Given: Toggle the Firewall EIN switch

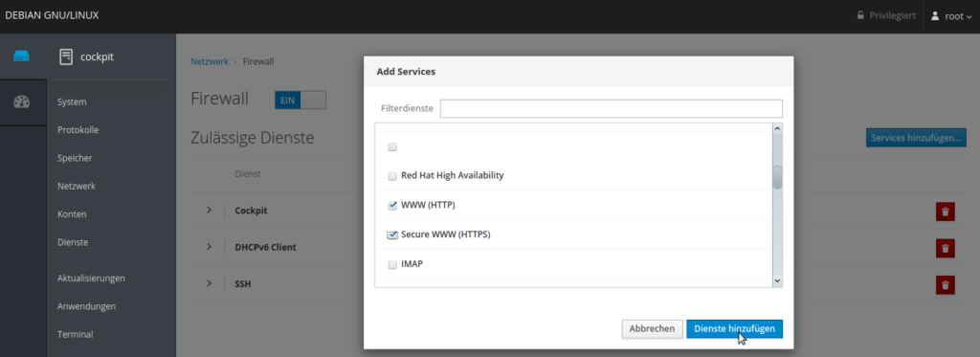Looking at the screenshot, I should pyautogui.click(x=301, y=100).
